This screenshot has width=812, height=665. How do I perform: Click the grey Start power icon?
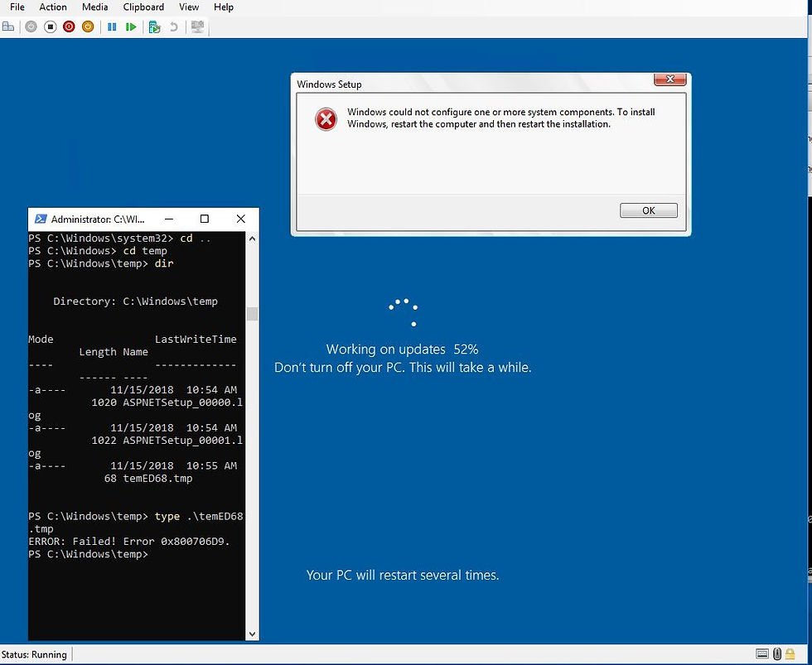coord(31,27)
